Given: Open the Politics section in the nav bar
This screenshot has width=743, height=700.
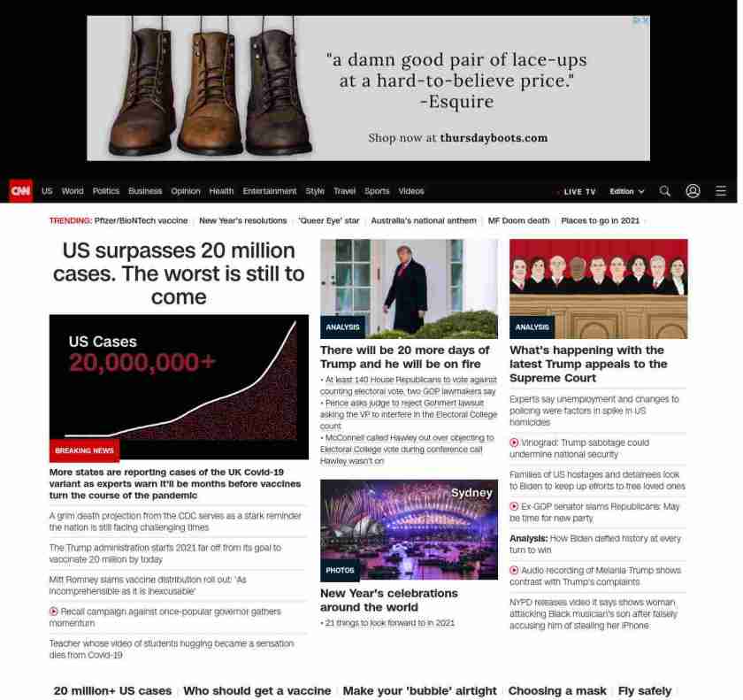Looking at the screenshot, I should point(106,191).
